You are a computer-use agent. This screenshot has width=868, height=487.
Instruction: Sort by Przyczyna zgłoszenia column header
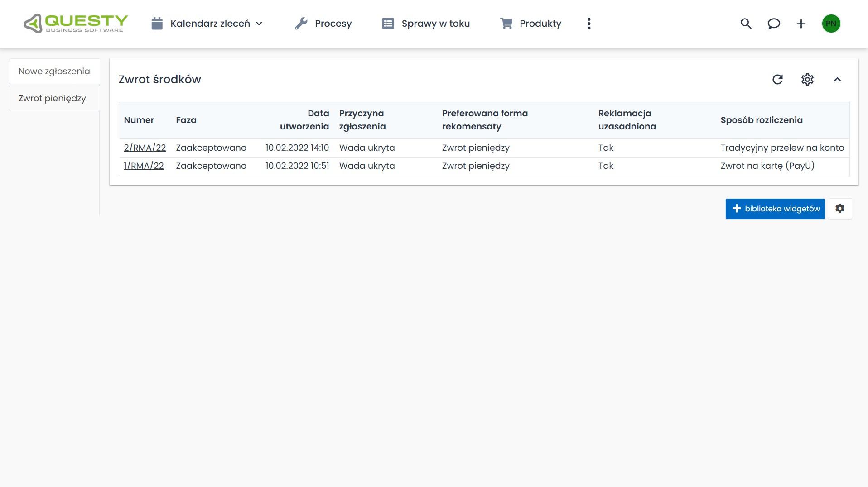362,120
